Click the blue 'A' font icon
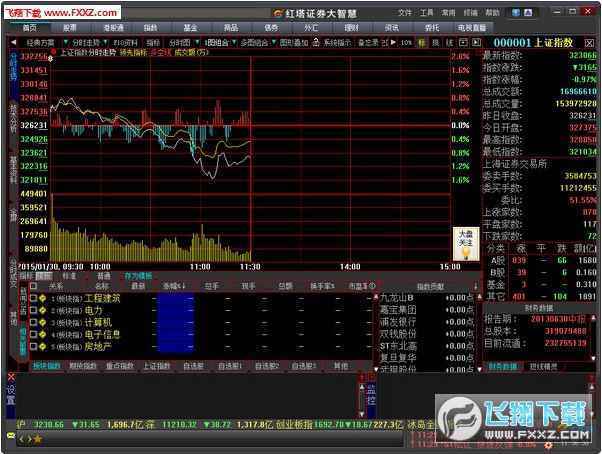 (x=528, y=13)
